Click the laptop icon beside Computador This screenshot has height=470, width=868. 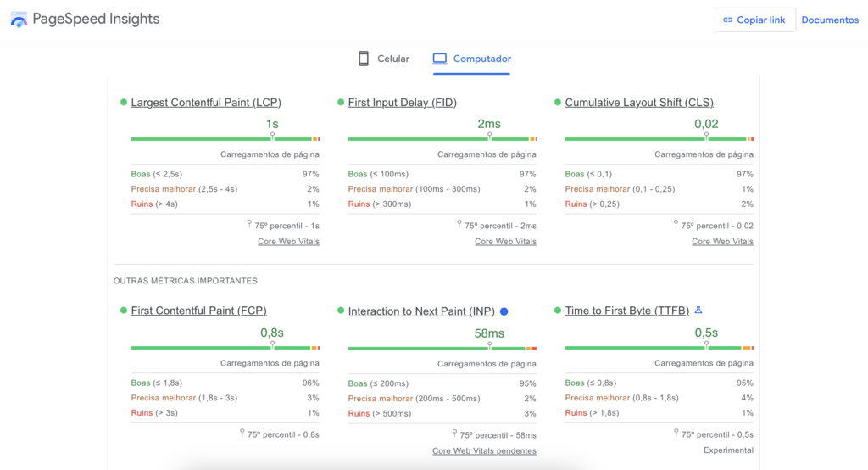[x=440, y=59]
